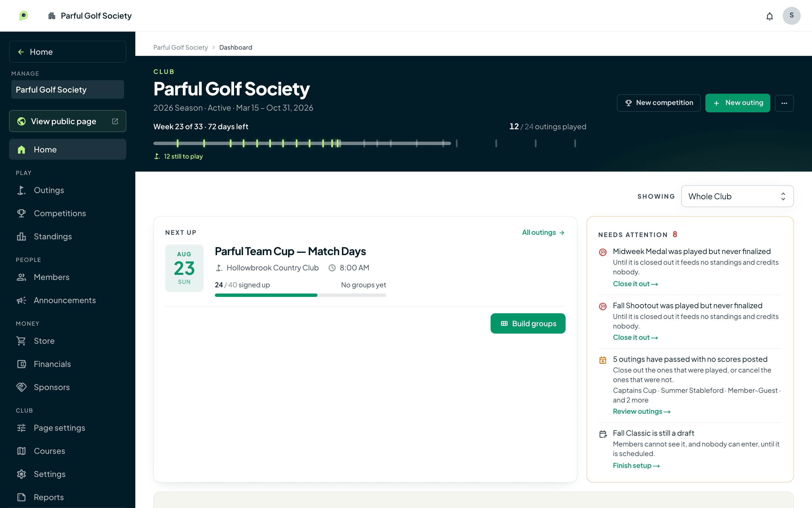Click the Reports document icon

click(21, 498)
